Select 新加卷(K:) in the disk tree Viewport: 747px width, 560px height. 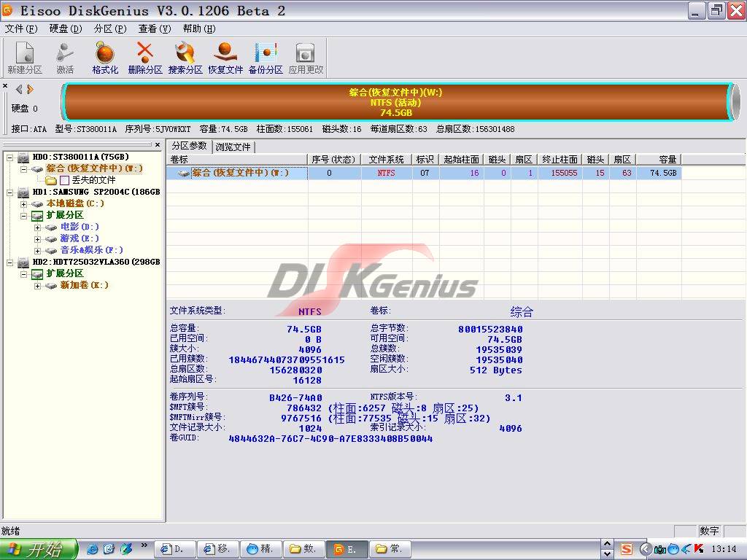pos(85,286)
